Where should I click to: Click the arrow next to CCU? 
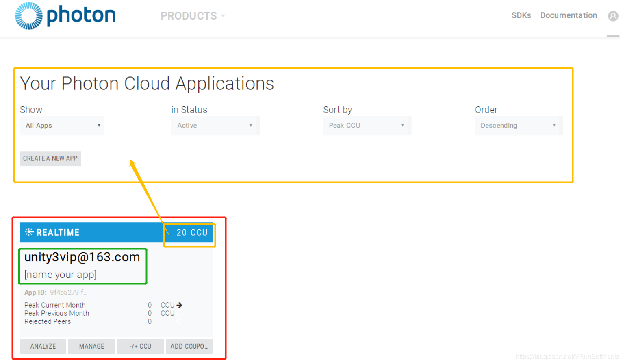[x=179, y=305]
